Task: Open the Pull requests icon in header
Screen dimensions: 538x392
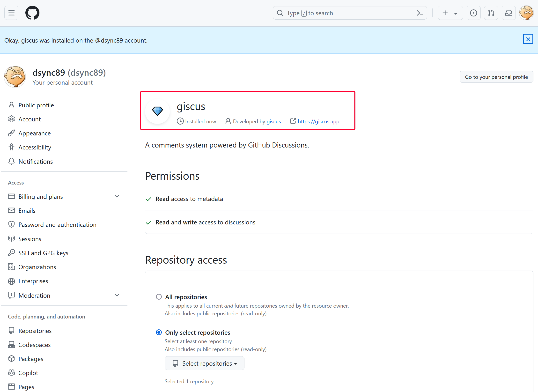Action: point(491,13)
